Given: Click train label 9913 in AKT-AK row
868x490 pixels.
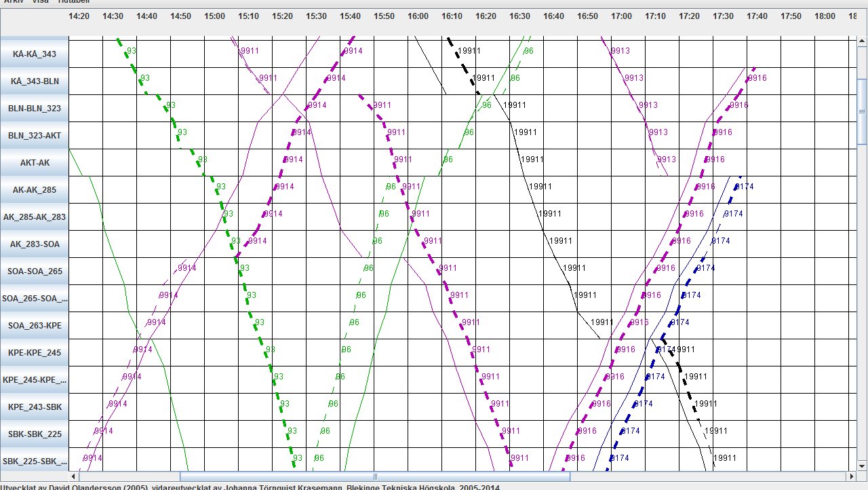Looking at the screenshot, I should [x=667, y=159].
